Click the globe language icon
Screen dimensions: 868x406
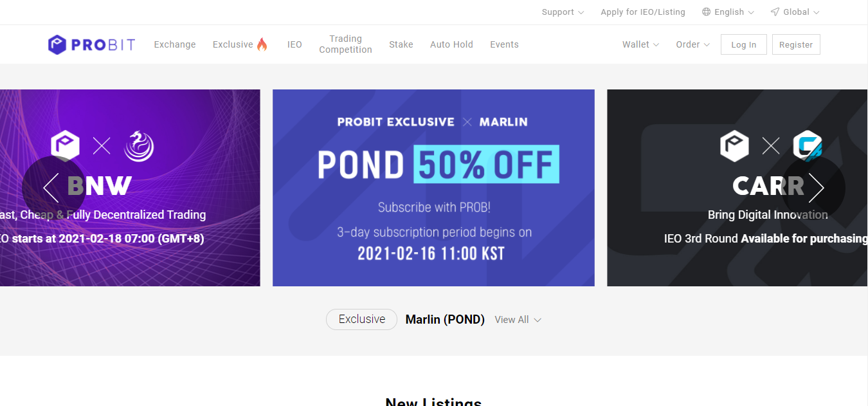point(707,12)
